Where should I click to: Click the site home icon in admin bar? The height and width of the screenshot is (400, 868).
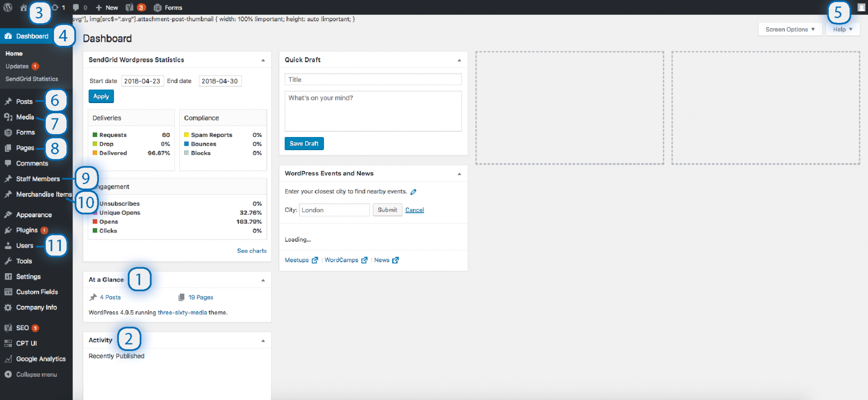tap(23, 7)
